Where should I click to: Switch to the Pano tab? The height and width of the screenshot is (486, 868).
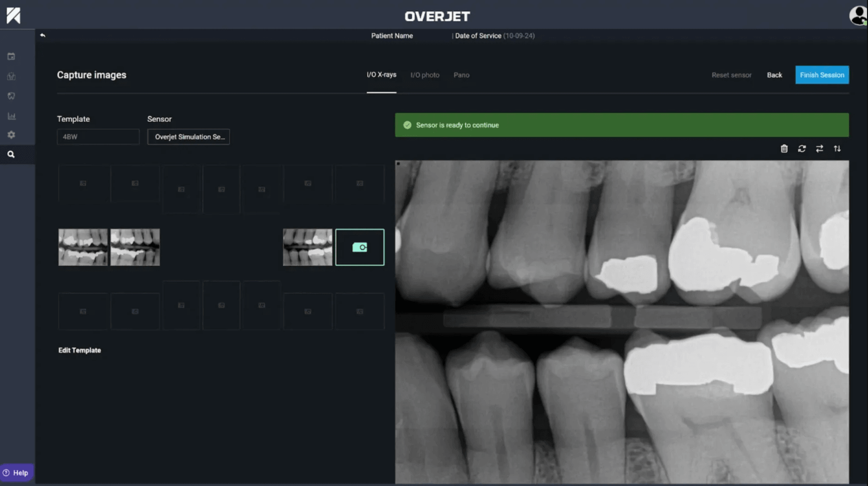click(461, 75)
